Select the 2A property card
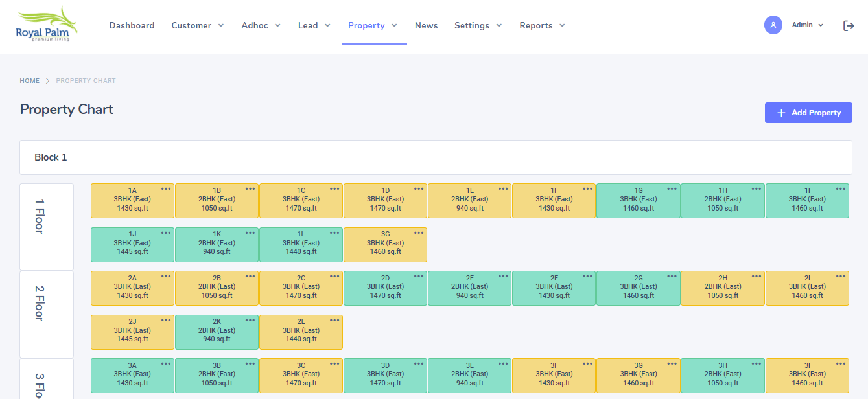This screenshot has height=399, width=868. [132, 288]
